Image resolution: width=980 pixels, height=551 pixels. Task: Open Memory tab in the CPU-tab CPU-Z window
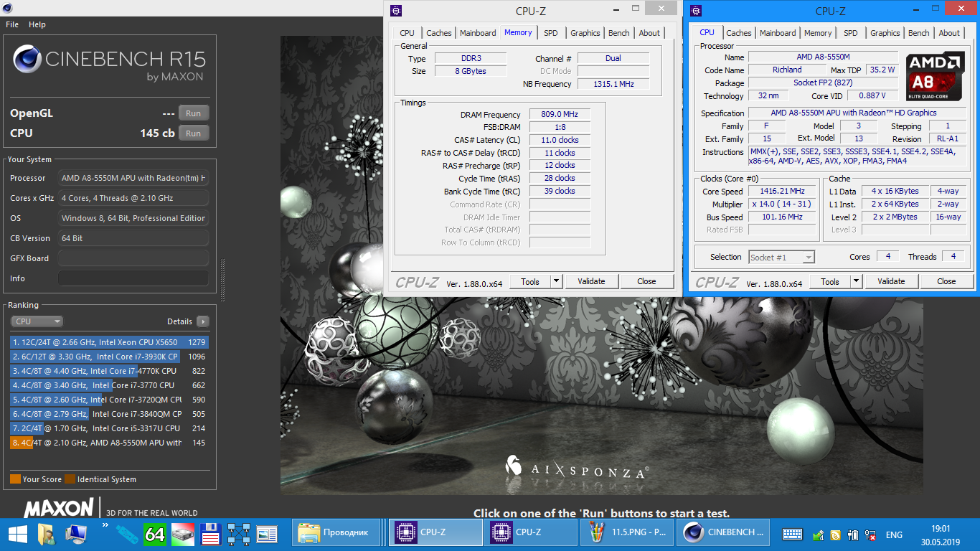(x=818, y=33)
